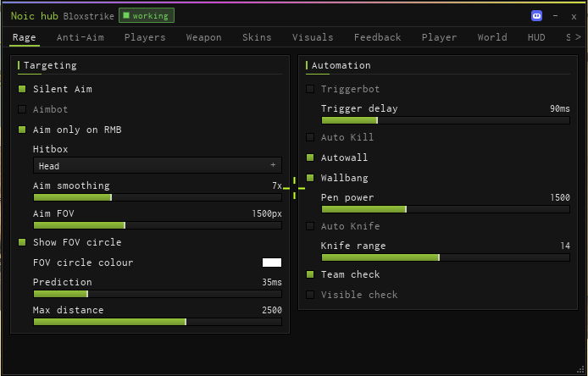Click the Bloxstrike label in title bar
Viewport: 588px width, 376px height.
click(88, 16)
